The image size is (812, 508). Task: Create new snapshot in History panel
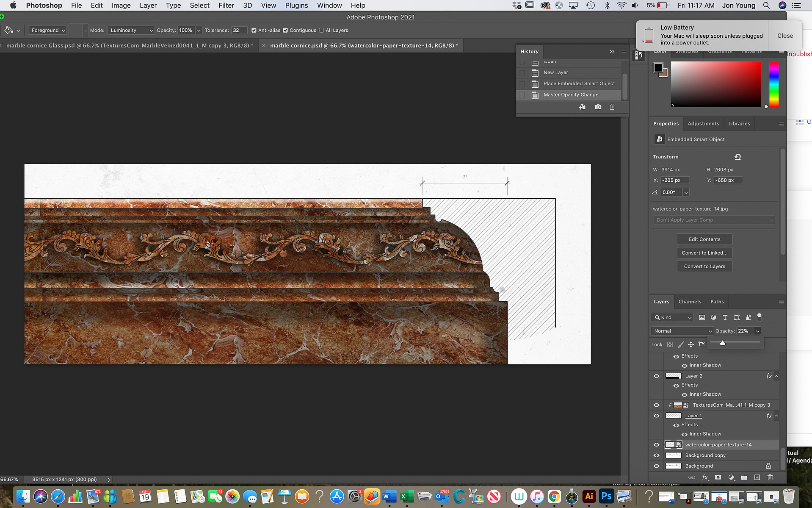tap(598, 107)
